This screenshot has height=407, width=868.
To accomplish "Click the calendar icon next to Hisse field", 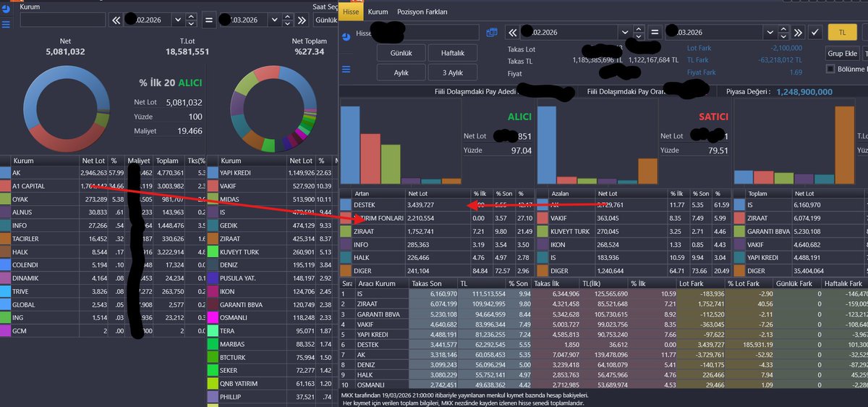I will [493, 33].
